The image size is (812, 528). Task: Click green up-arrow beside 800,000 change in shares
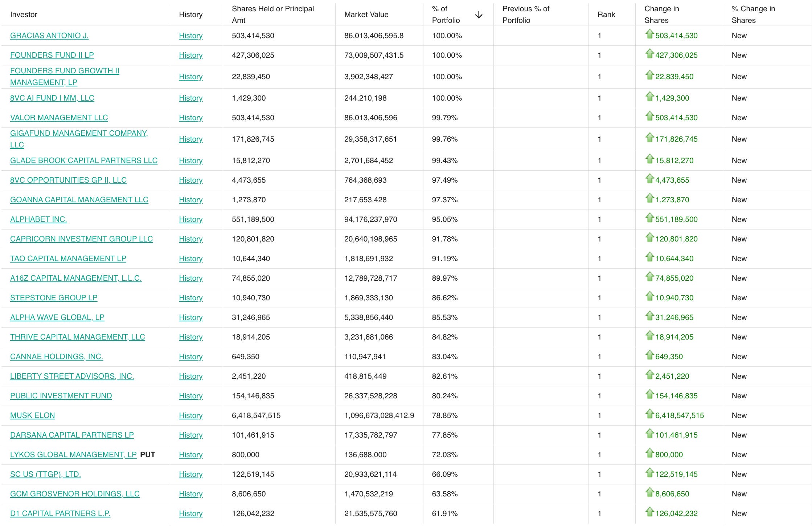click(649, 453)
